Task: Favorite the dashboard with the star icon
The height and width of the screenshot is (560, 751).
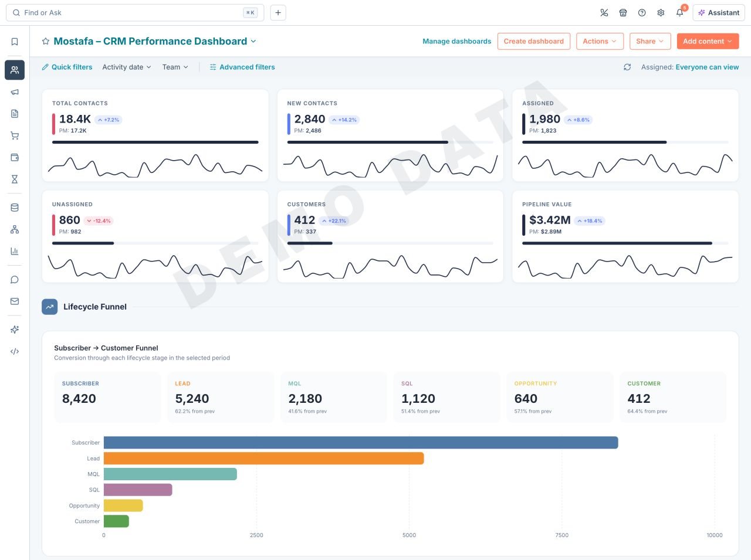Action: tap(46, 41)
